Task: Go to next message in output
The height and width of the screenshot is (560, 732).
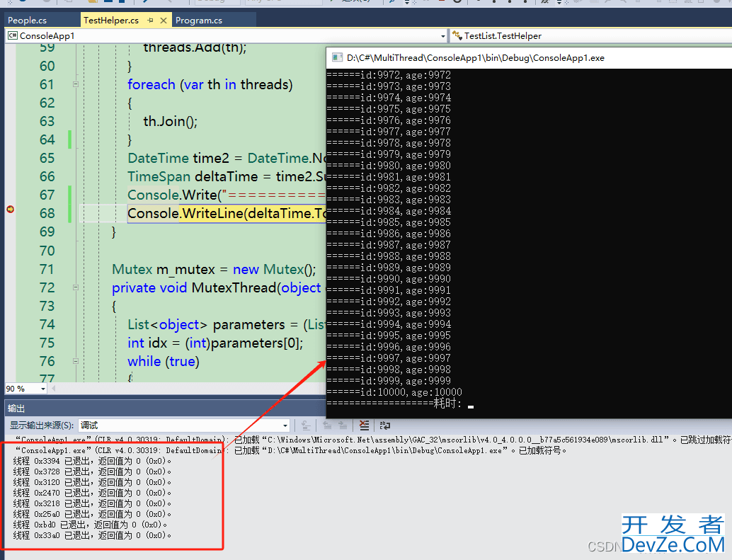Action: (343, 425)
